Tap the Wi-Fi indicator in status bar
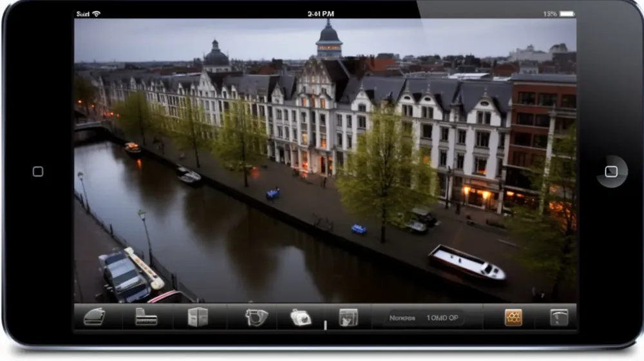Screen dimensions: 644x361 pos(97,14)
